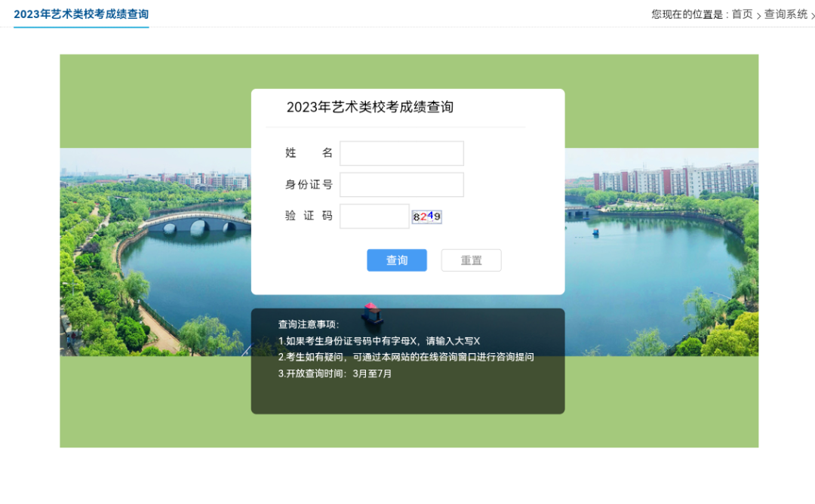Screen dimensions: 815x504
Task: Click note 1 about uppercase X
Action: [x=379, y=341]
